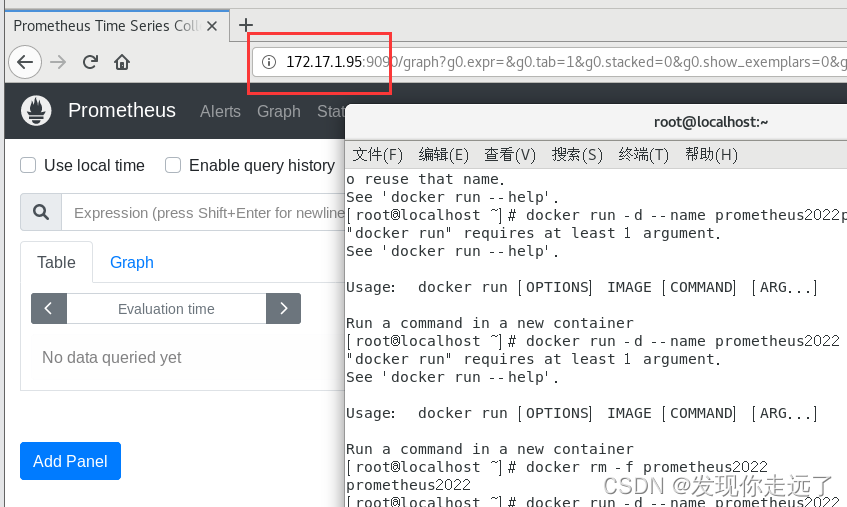Switch to the Graph panel tab
This screenshot has width=847, height=507.
tap(132, 262)
